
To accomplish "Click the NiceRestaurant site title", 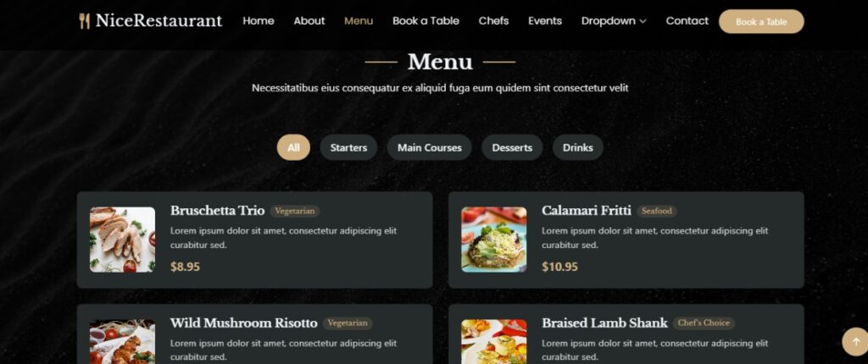I will [x=159, y=21].
